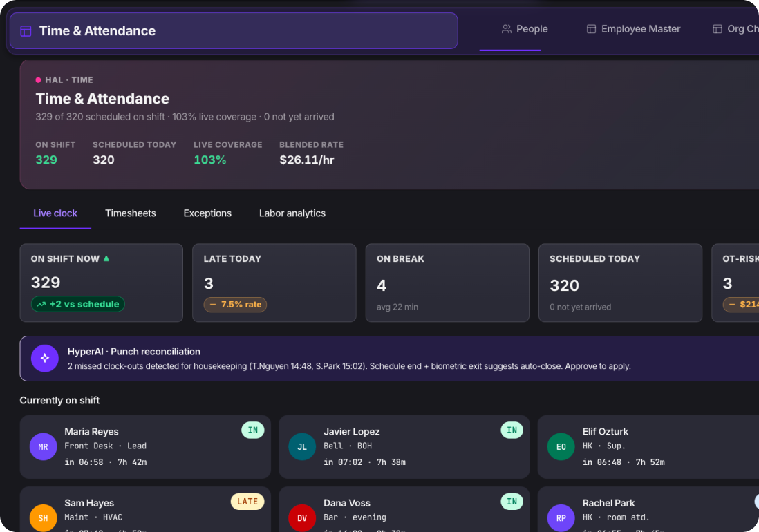Click the Maria Reyes name

91,431
